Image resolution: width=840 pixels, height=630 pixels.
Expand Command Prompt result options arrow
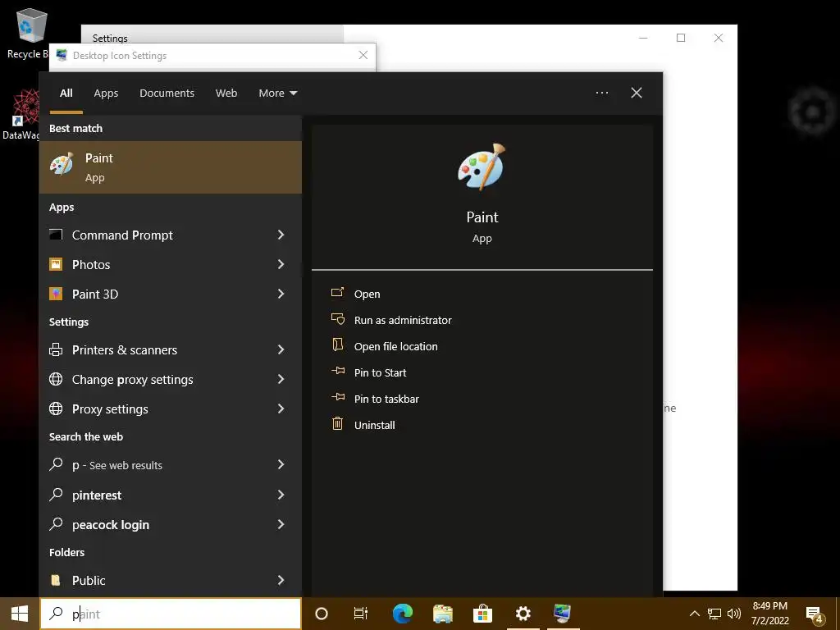(281, 235)
